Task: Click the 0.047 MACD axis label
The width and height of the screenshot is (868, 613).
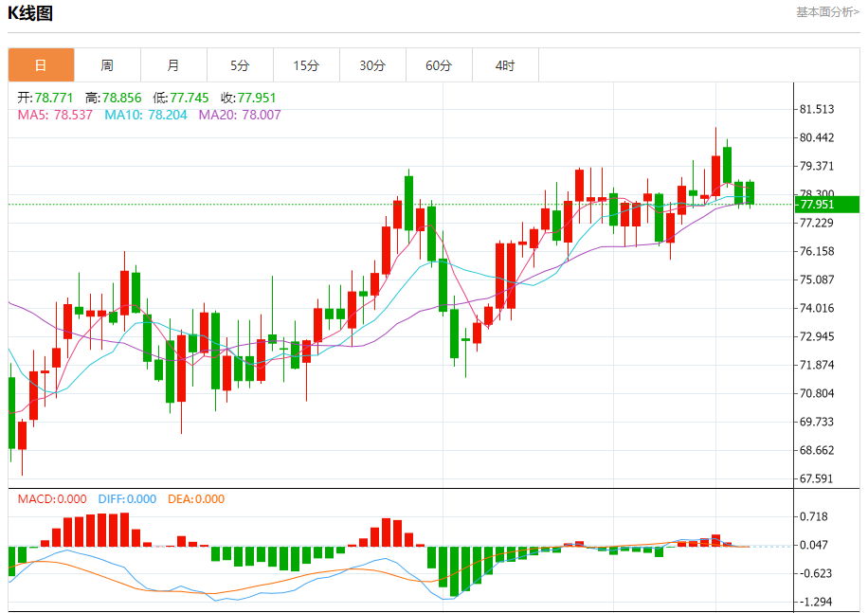Action: click(814, 545)
